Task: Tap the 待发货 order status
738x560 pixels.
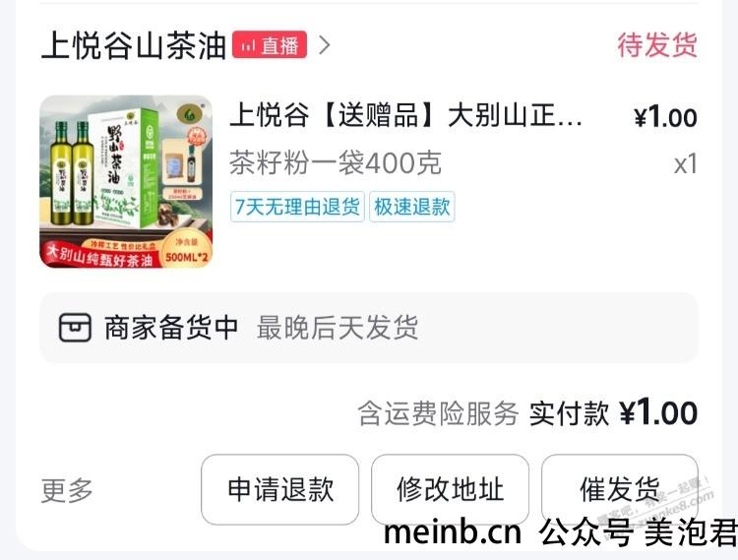Action: [657, 45]
